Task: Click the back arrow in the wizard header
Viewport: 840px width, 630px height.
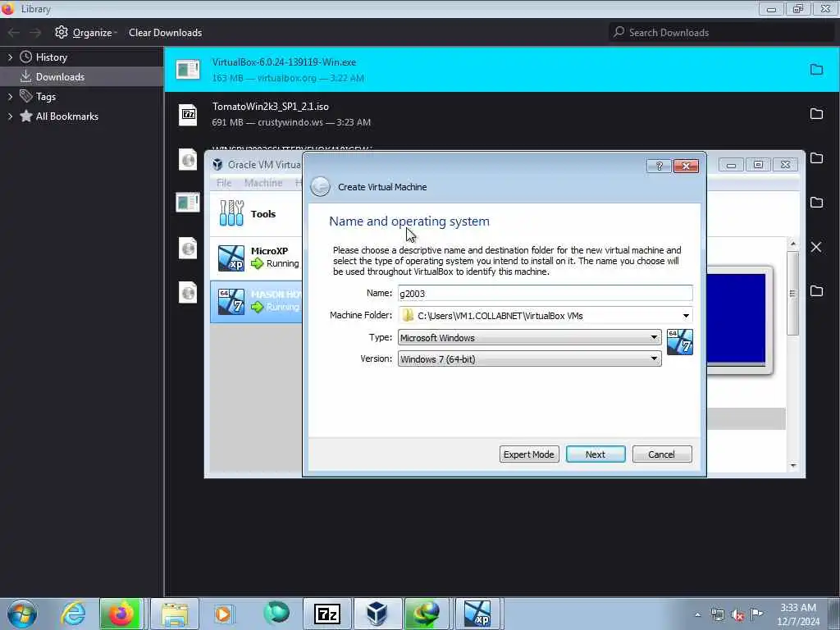Action: (321, 186)
